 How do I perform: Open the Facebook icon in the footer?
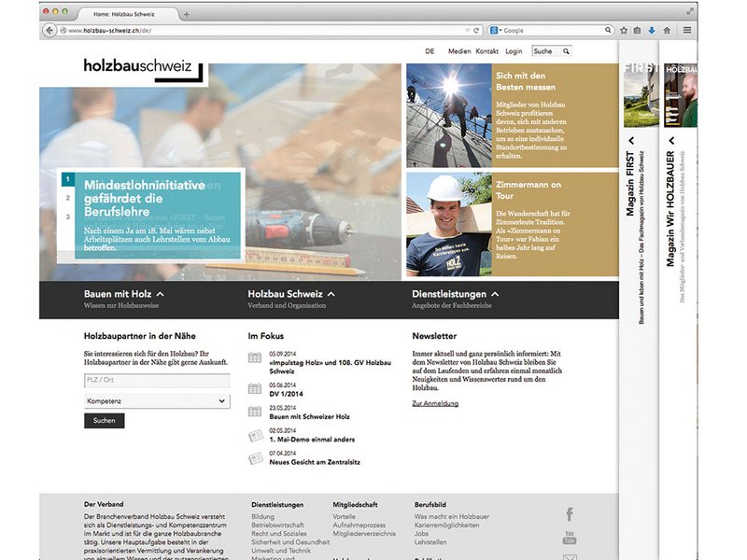tap(570, 514)
